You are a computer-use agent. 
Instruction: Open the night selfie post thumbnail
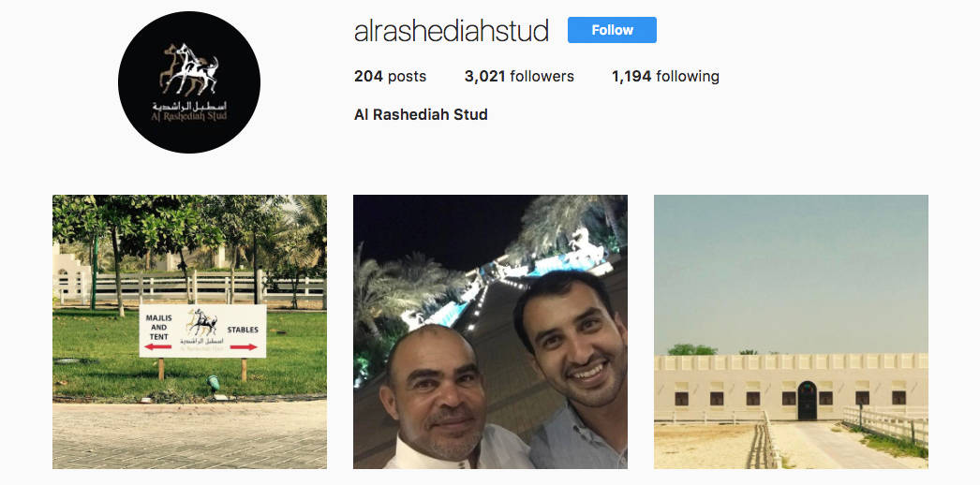490,331
